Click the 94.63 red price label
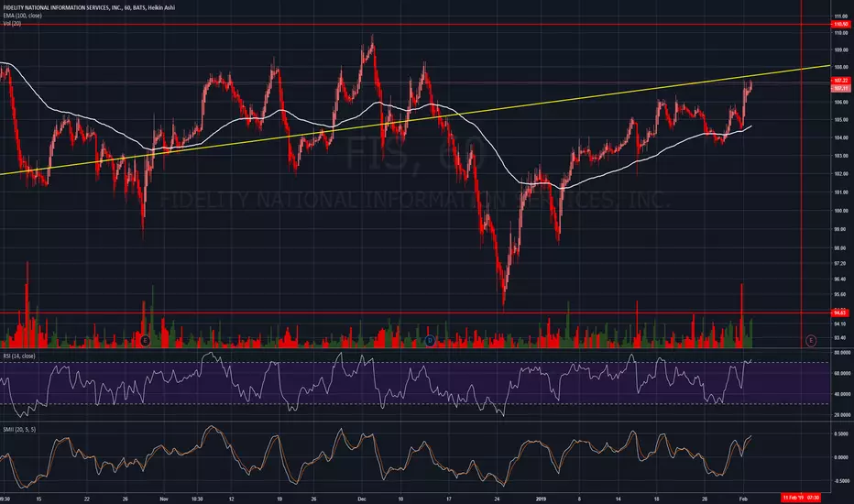Image resolution: width=854 pixels, height=504 pixels. 840,313
